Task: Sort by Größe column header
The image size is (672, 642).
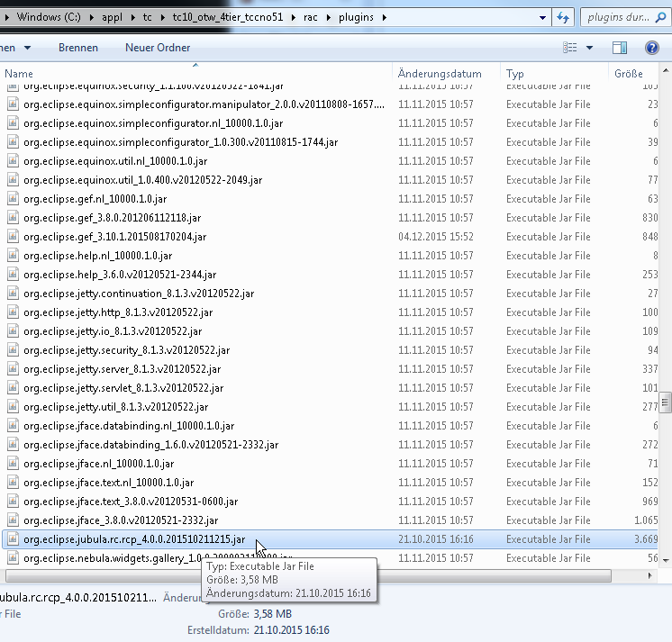Action: tap(633, 73)
